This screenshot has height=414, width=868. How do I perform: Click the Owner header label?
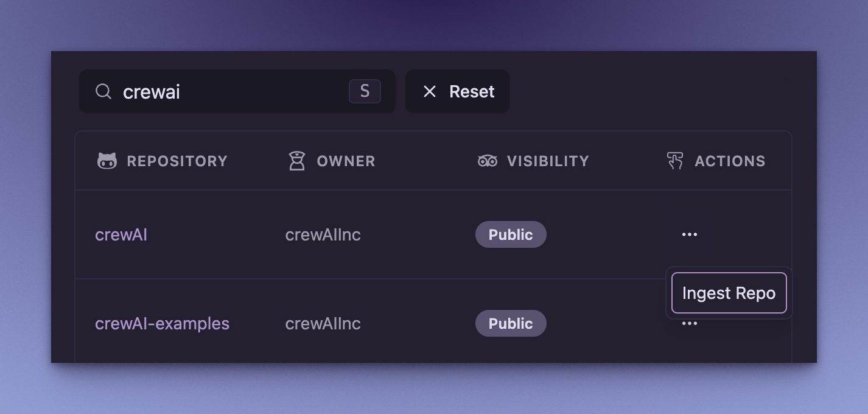345,160
